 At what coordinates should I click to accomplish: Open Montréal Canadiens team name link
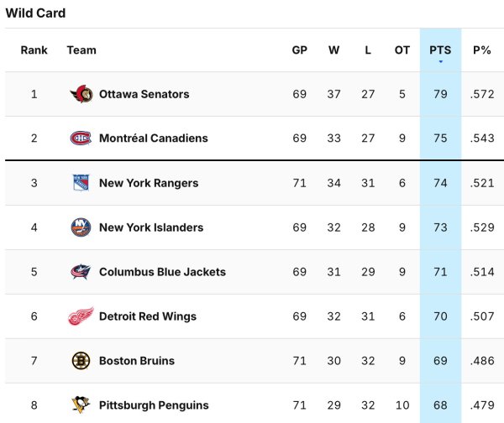tap(153, 138)
